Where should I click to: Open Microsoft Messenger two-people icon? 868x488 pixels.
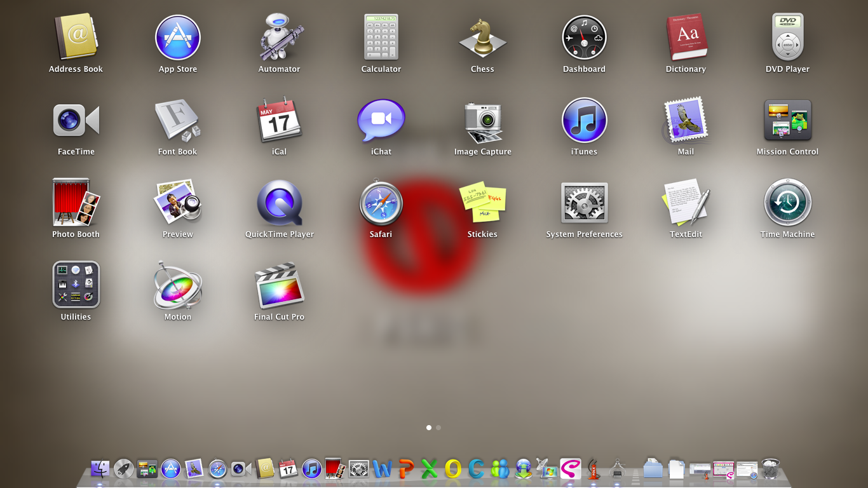[x=500, y=470]
